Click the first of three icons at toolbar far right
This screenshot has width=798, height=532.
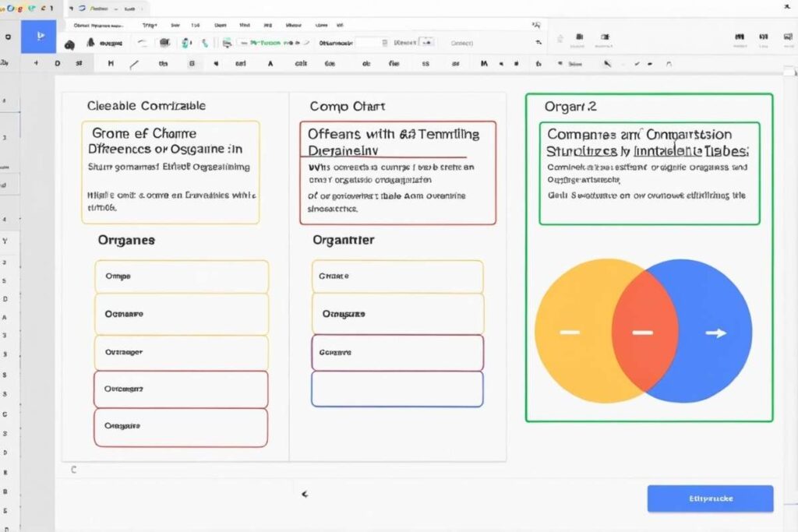tap(740, 37)
